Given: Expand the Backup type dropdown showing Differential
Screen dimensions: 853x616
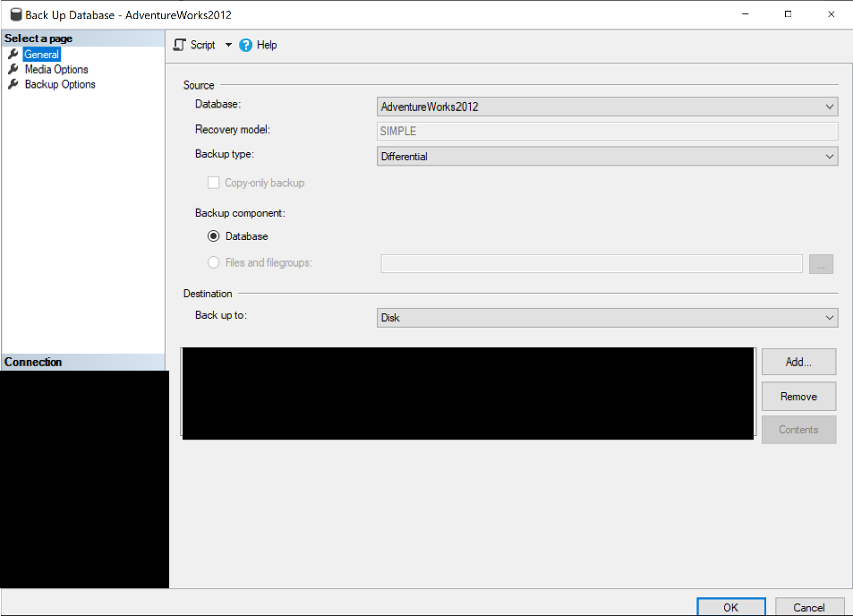Looking at the screenshot, I should (x=607, y=156).
